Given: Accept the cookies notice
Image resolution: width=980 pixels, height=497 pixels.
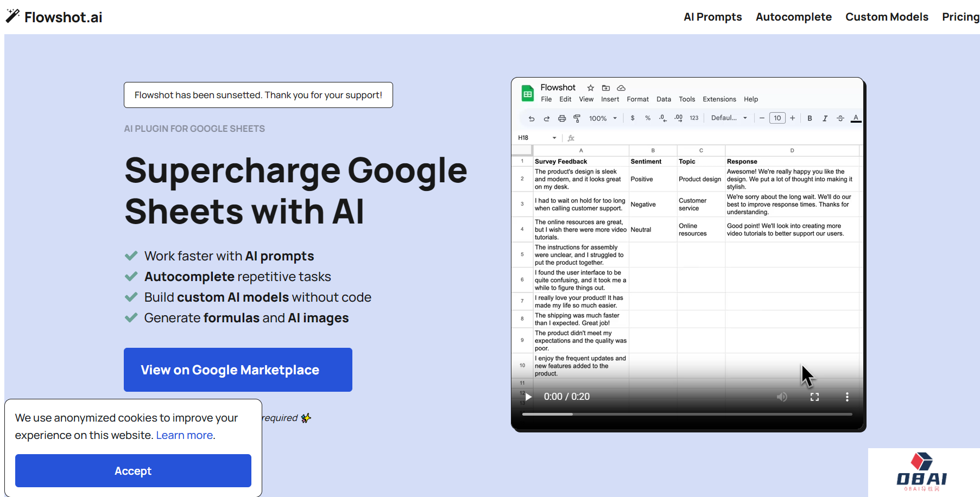Looking at the screenshot, I should pos(133,470).
